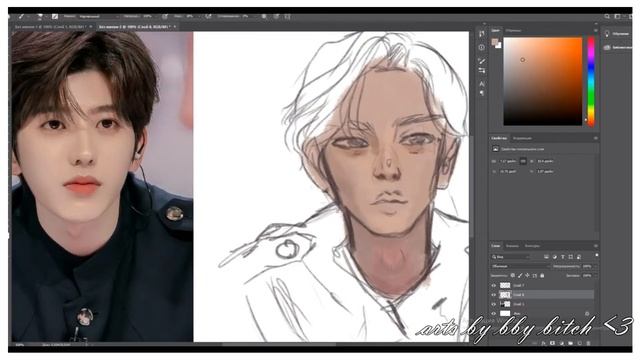Enable airbrush build-up icon in options bar
This screenshot has height=360, width=640.
tap(208, 17)
